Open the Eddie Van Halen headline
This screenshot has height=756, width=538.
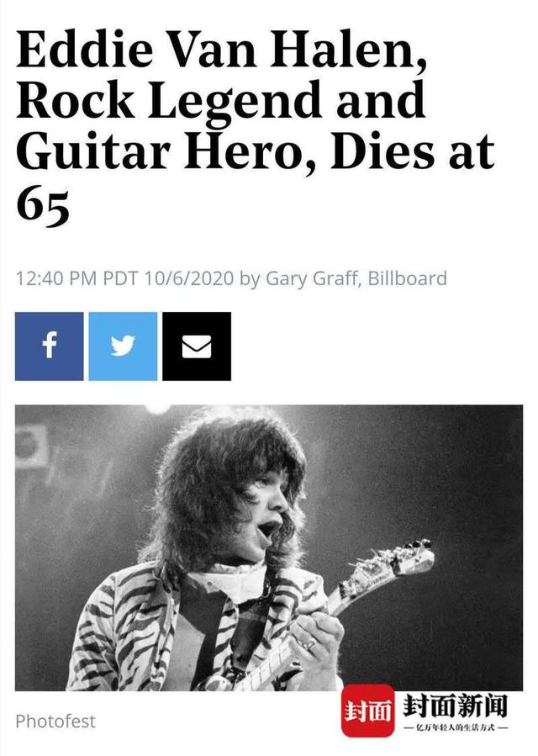point(256,126)
